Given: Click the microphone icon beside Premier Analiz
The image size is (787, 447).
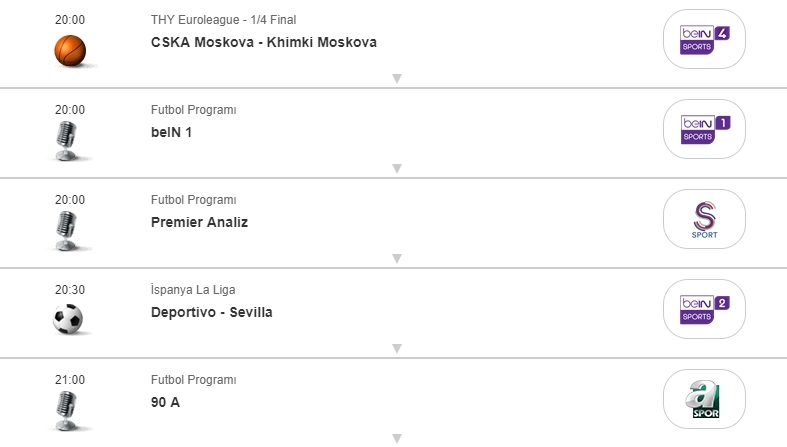Looking at the screenshot, I should 66,231.
